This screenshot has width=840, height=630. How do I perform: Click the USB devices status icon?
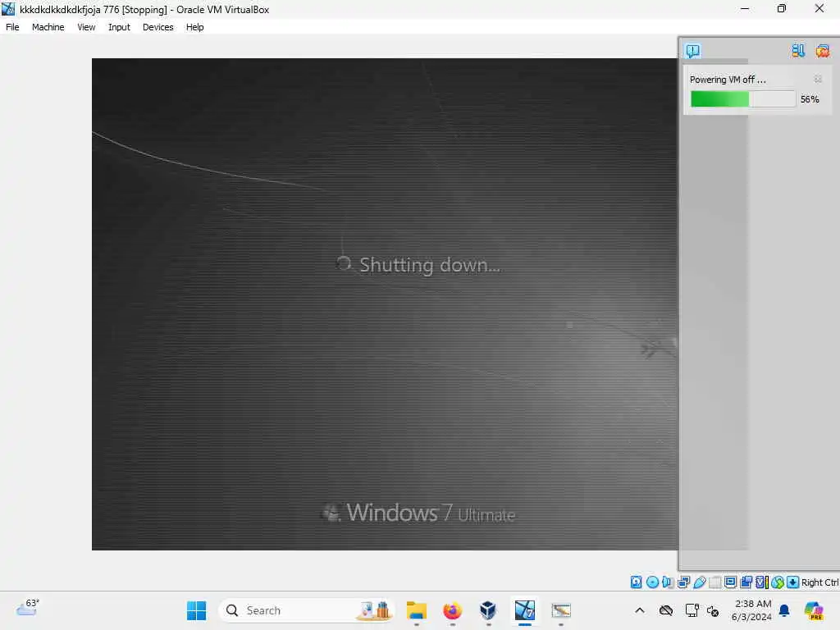pos(699,582)
